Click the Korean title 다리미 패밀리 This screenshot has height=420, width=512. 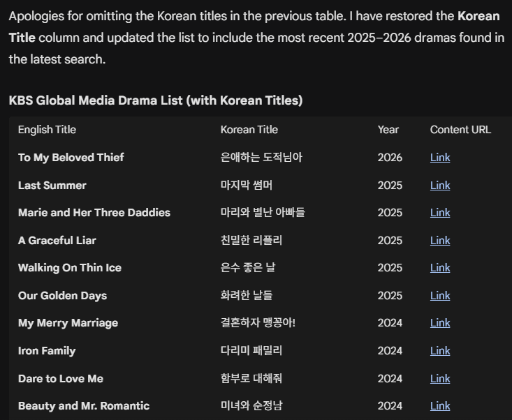click(x=251, y=351)
